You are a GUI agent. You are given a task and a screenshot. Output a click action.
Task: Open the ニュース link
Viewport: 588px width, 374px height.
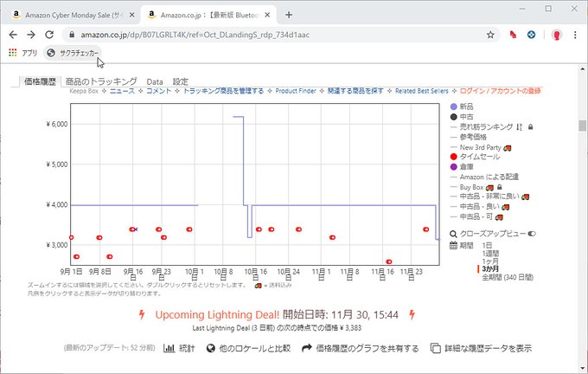pyautogui.click(x=122, y=91)
